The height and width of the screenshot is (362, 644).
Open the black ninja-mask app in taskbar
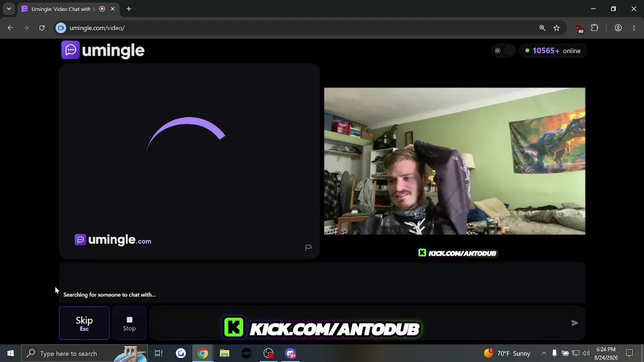[x=247, y=353]
